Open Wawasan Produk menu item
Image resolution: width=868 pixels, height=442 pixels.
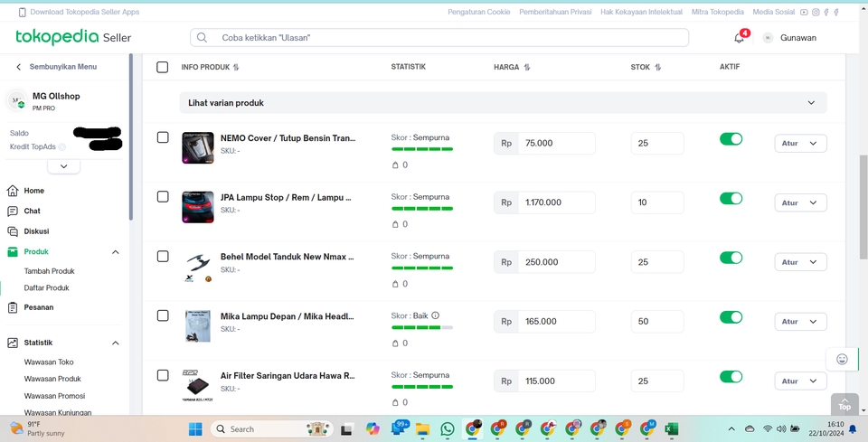coord(52,379)
